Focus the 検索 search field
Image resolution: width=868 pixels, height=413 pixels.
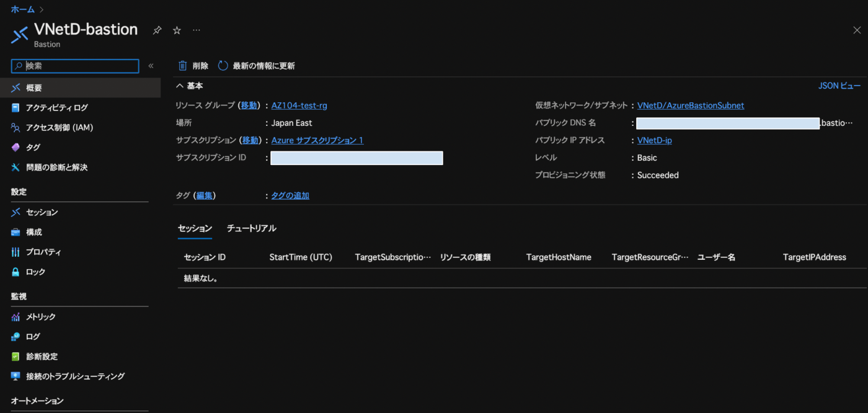click(75, 66)
